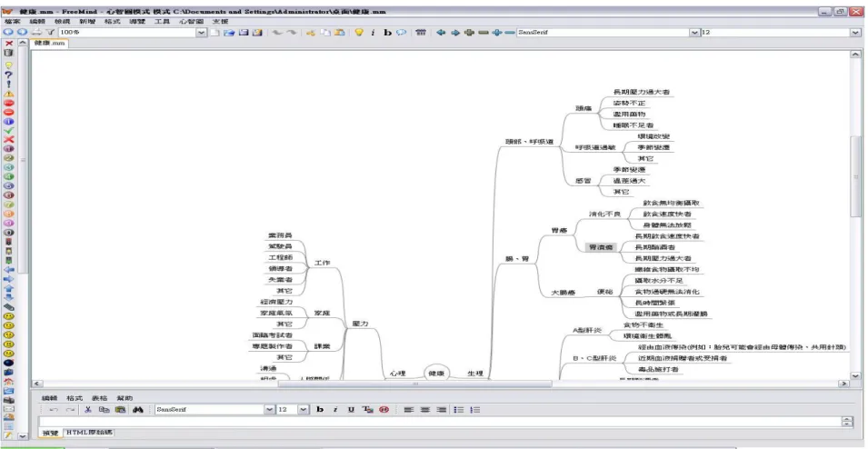Open the font size 12 dropdown in main toolbar
The height and width of the screenshot is (449, 868).
coord(856,33)
